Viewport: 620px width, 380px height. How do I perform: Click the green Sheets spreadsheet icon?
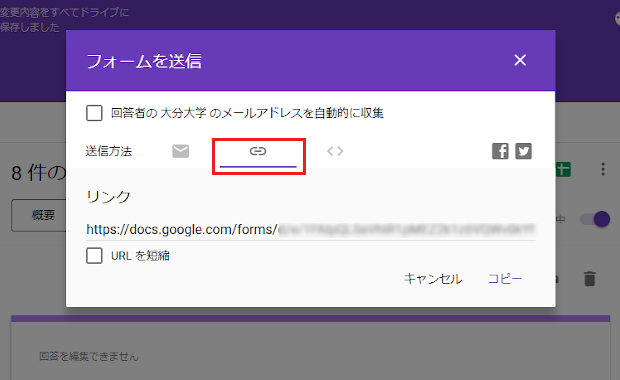click(563, 169)
